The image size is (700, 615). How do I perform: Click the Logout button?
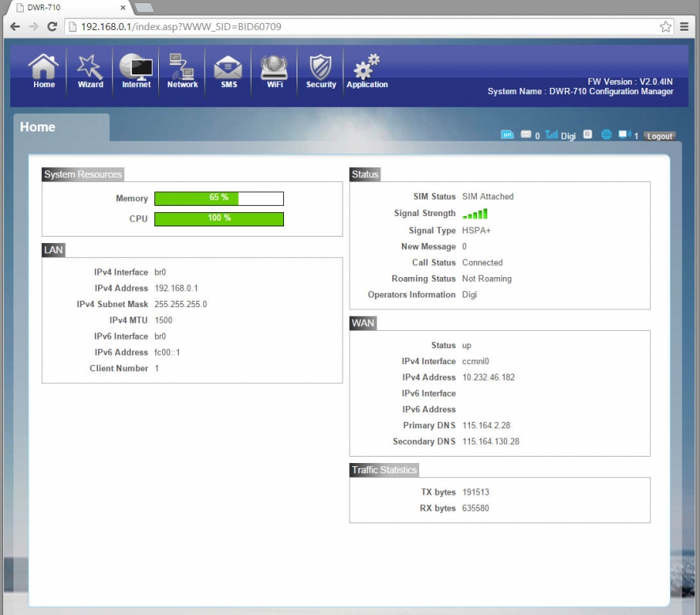tap(660, 136)
